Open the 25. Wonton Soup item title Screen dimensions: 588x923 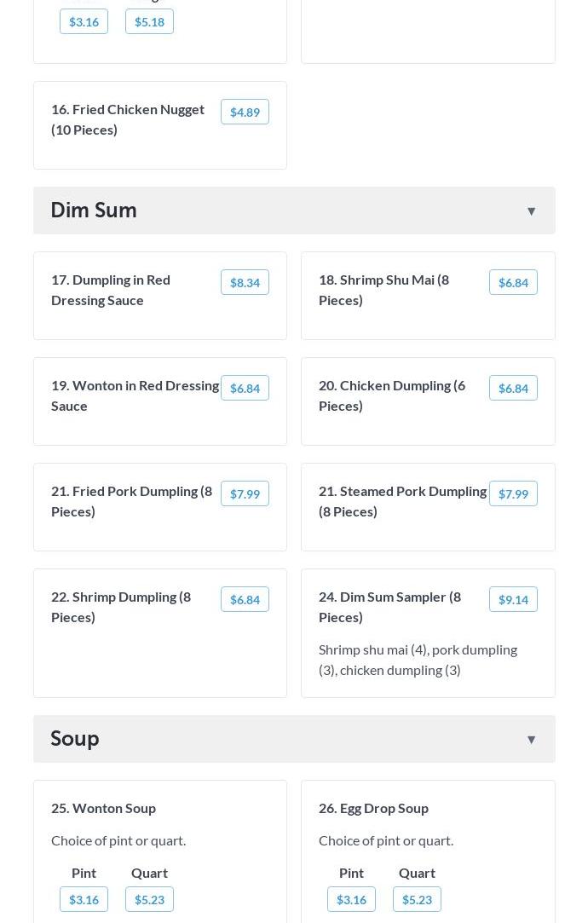click(x=103, y=807)
